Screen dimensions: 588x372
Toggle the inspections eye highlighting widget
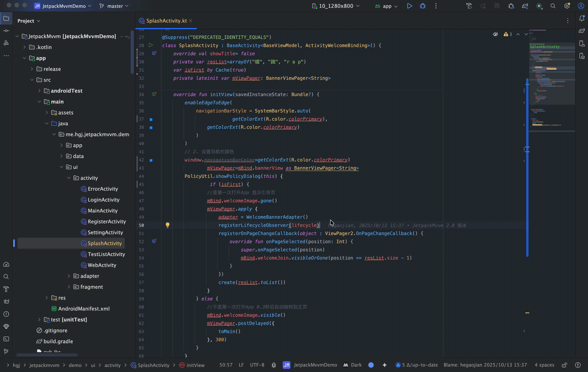click(495, 34)
